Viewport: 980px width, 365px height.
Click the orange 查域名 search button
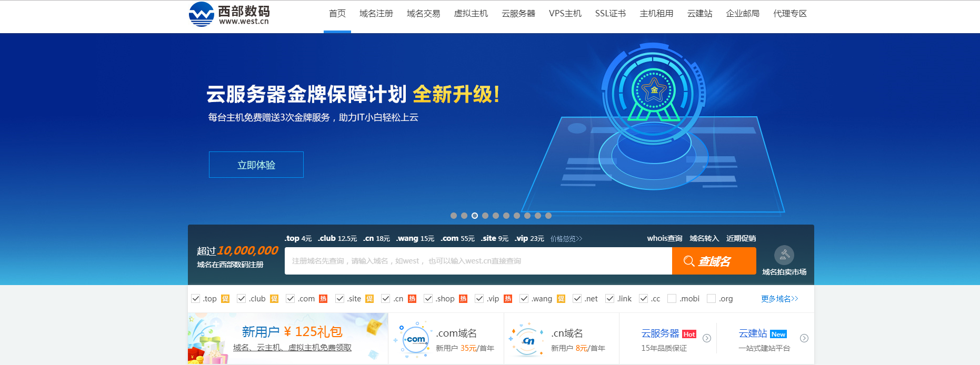[x=714, y=261]
